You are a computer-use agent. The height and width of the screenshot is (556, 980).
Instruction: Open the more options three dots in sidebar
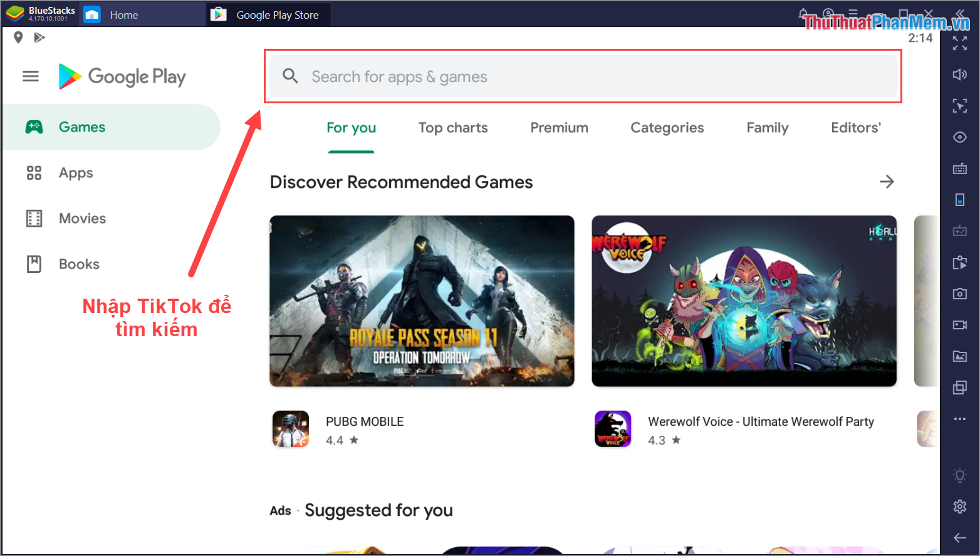click(960, 419)
